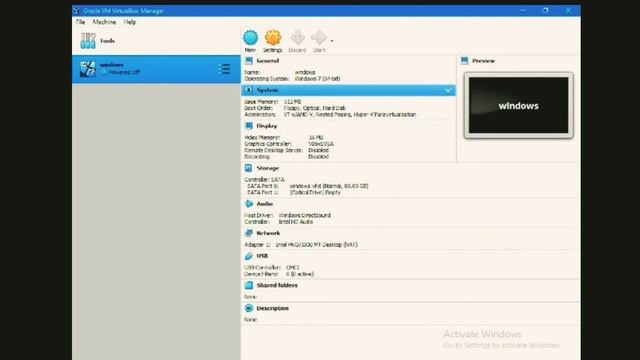Open the windows VM list menu icon
The height and width of the screenshot is (360, 640).
click(224, 69)
